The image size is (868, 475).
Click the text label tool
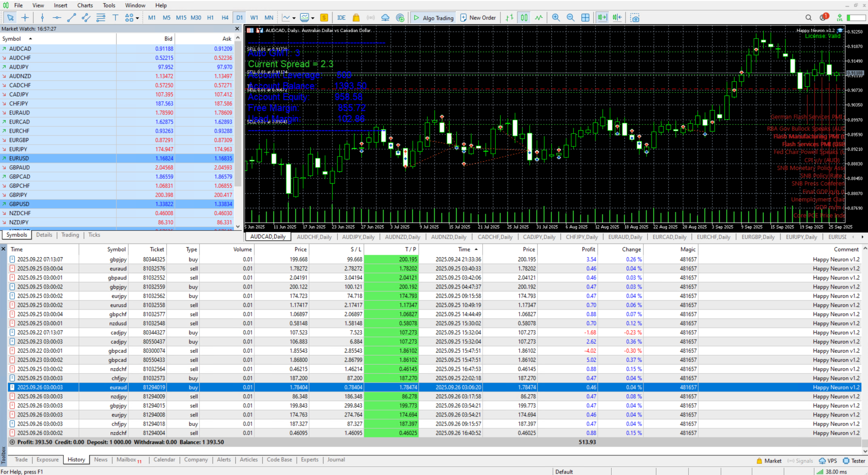(x=115, y=18)
